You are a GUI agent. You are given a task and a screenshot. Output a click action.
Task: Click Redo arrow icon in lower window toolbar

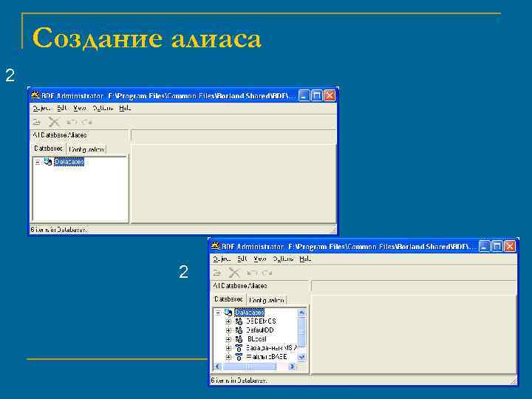[x=268, y=273]
